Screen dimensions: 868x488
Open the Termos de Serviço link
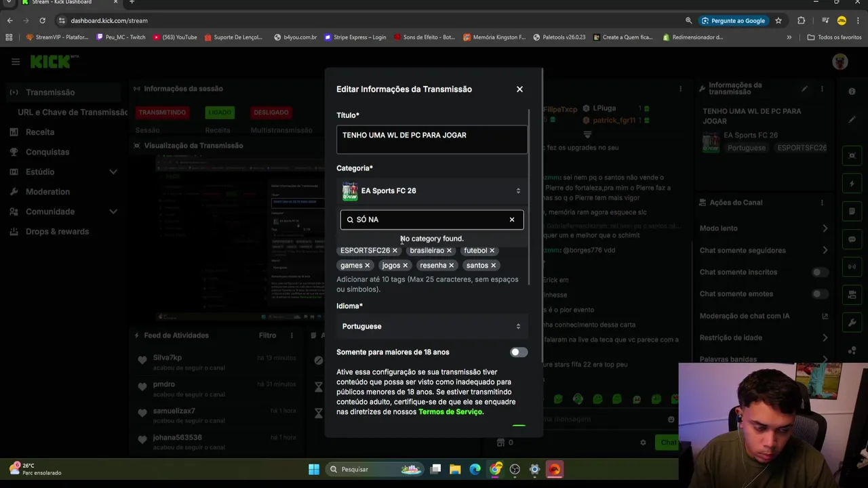(450, 412)
